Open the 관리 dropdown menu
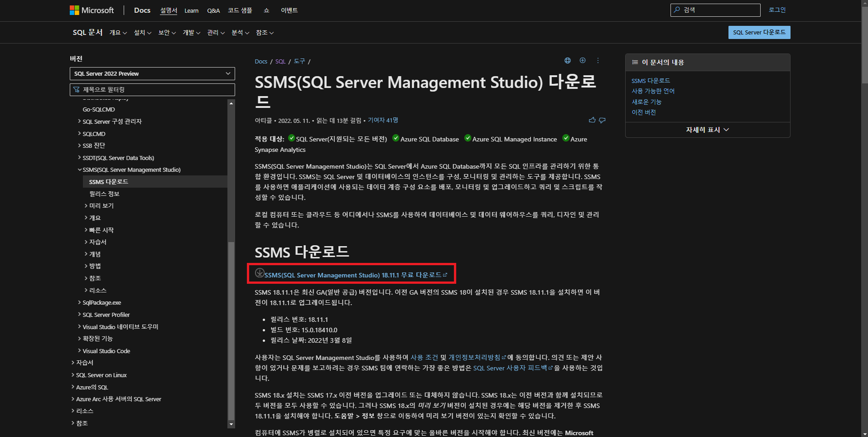The image size is (868, 437). tap(216, 33)
